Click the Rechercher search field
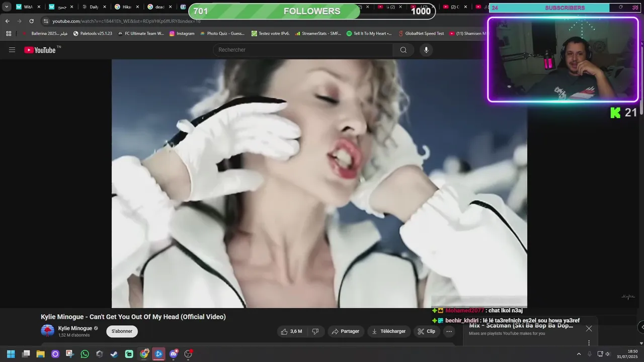The image size is (644, 362). (303, 50)
